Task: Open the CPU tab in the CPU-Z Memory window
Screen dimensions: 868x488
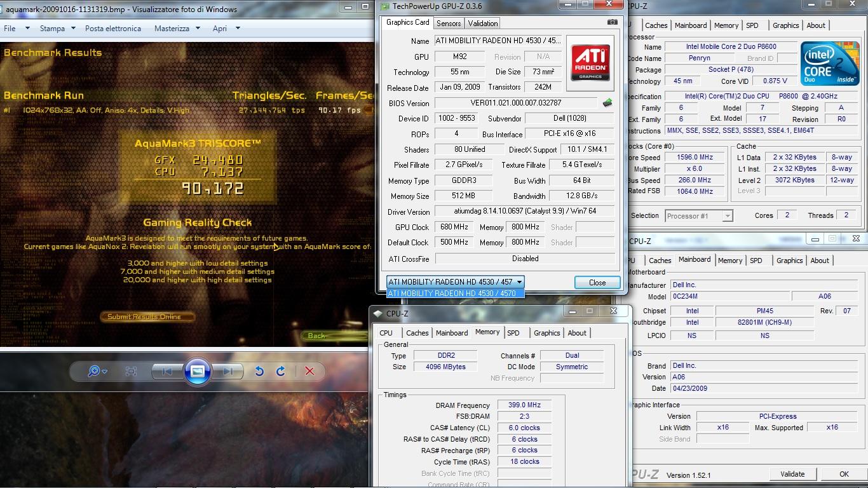Action: [x=386, y=333]
